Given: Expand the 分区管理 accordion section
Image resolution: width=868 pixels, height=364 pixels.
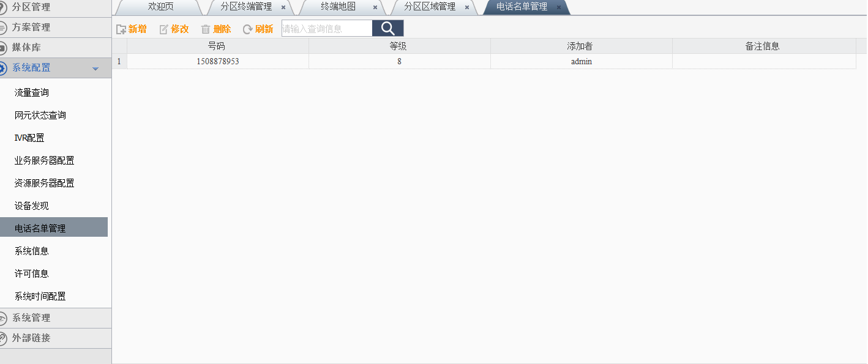Looking at the screenshot, I should [x=56, y=7].
